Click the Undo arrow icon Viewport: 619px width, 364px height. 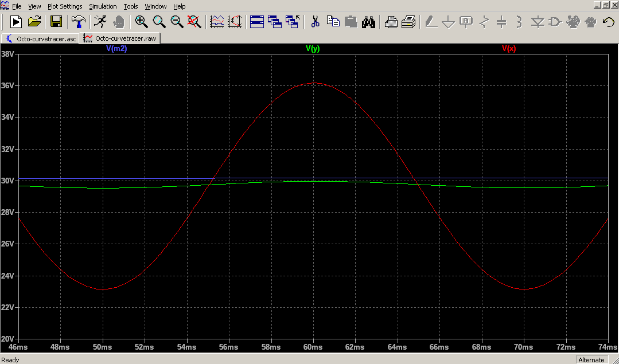point(609,22)
